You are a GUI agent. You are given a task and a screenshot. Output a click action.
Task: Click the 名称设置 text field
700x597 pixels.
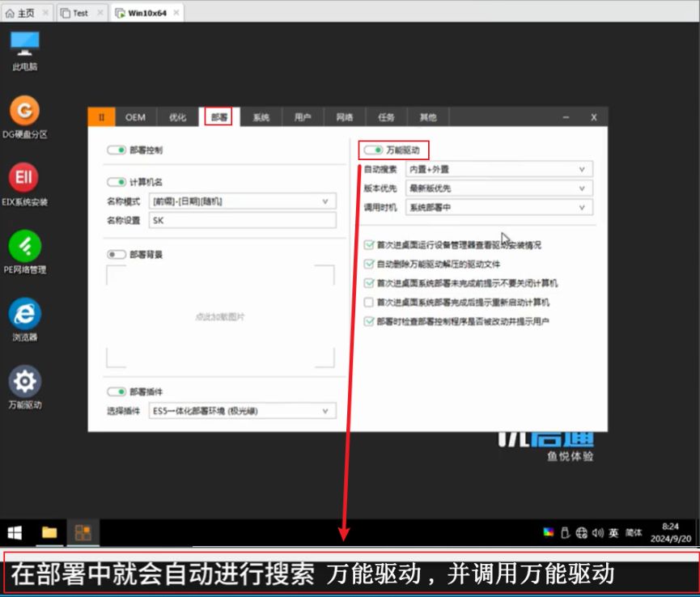click(243, 221)
